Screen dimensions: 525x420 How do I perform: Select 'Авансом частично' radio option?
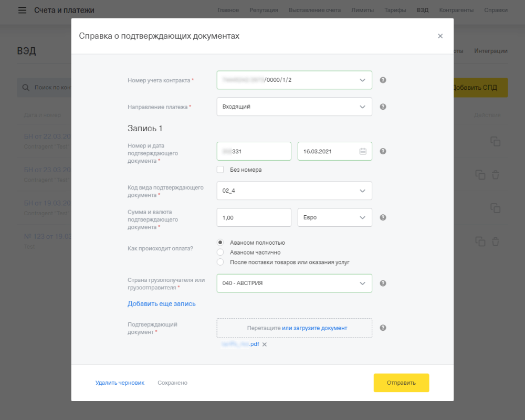pyautogui.click(x=220, y=253)
